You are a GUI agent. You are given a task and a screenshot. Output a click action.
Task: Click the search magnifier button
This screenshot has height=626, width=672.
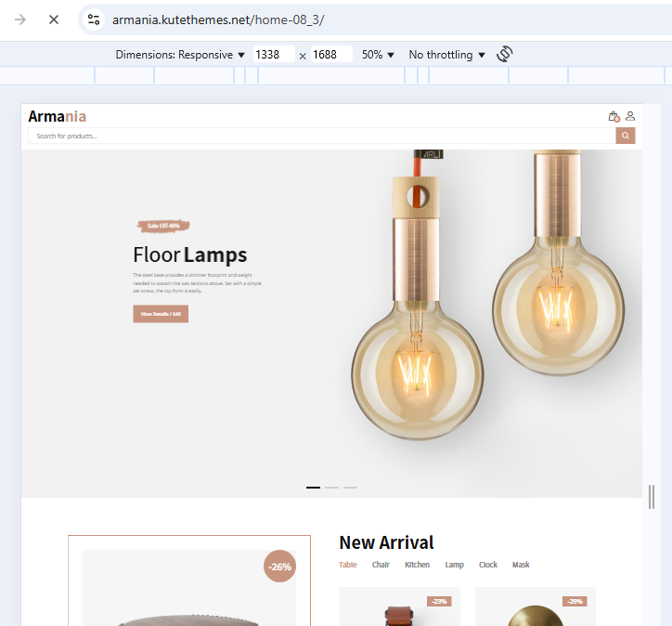tap(626, 136)
